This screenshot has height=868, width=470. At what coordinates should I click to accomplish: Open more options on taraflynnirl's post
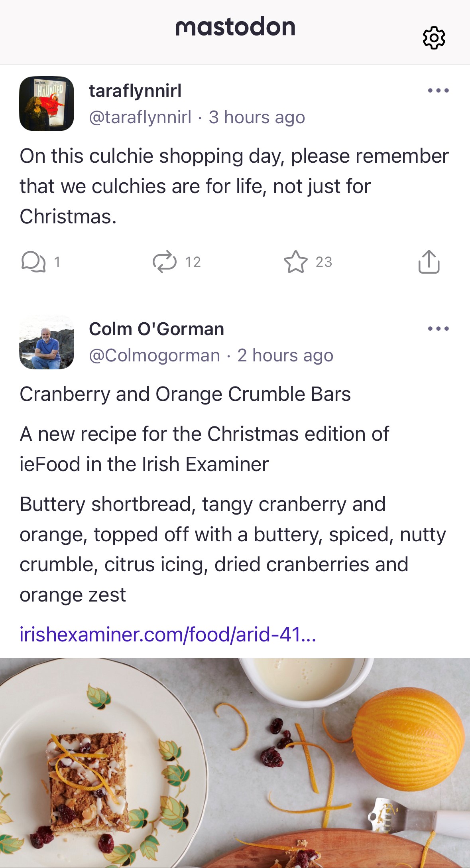[438, 91]
